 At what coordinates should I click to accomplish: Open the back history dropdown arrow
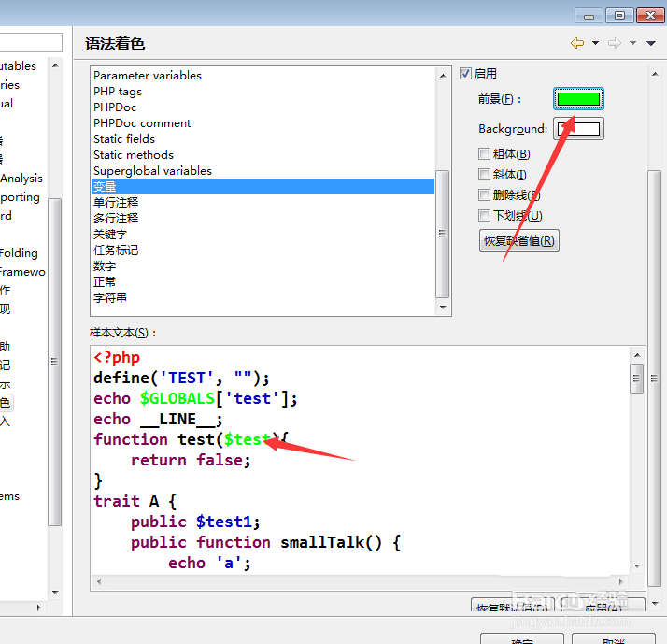(596, 43)
